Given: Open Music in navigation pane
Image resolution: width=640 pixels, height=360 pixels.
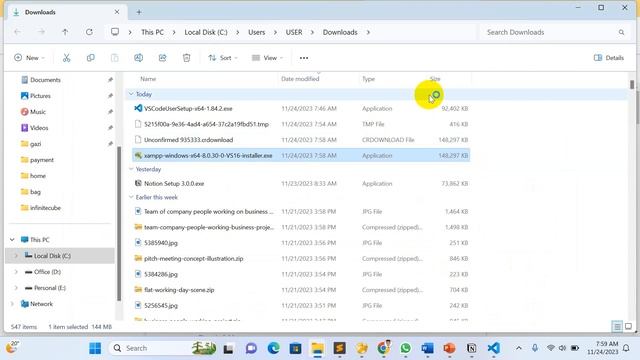Looking at the screenshot, I should (x=38, y=112).
